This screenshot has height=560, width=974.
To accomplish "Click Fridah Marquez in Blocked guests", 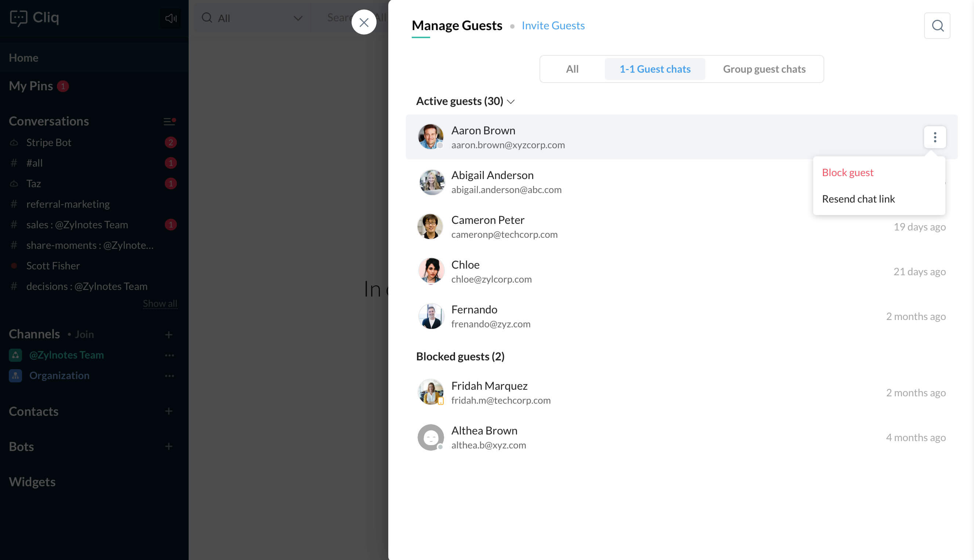I will point(489,386).
